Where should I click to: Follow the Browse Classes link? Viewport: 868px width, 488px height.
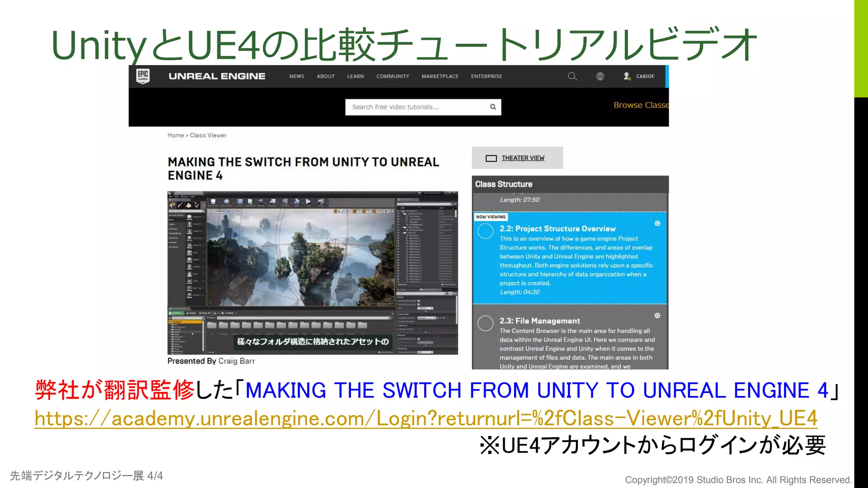point(641,105)
